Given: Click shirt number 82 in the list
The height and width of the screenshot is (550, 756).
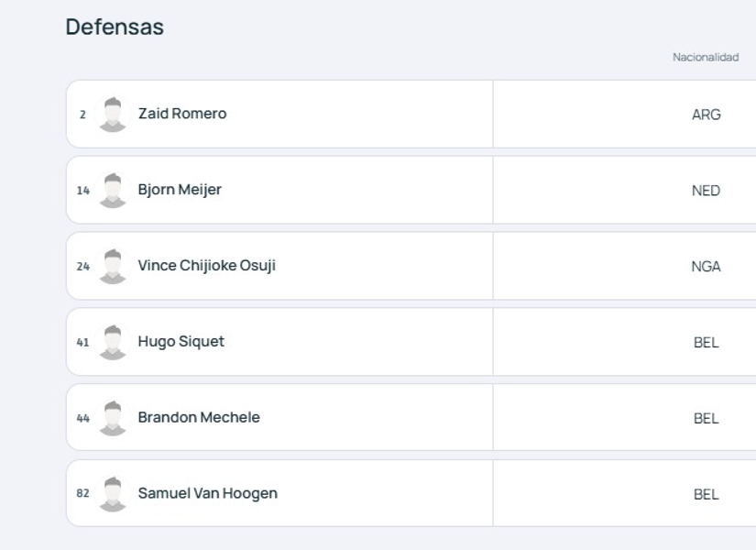Looking at the screenshot, I should point(82,494).
